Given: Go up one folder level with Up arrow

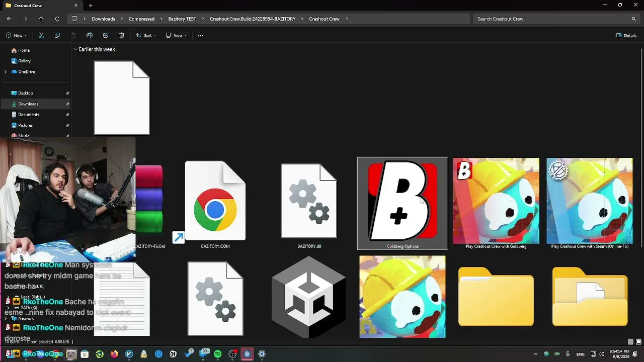Looking at the screenshot, I should point(41,19).
